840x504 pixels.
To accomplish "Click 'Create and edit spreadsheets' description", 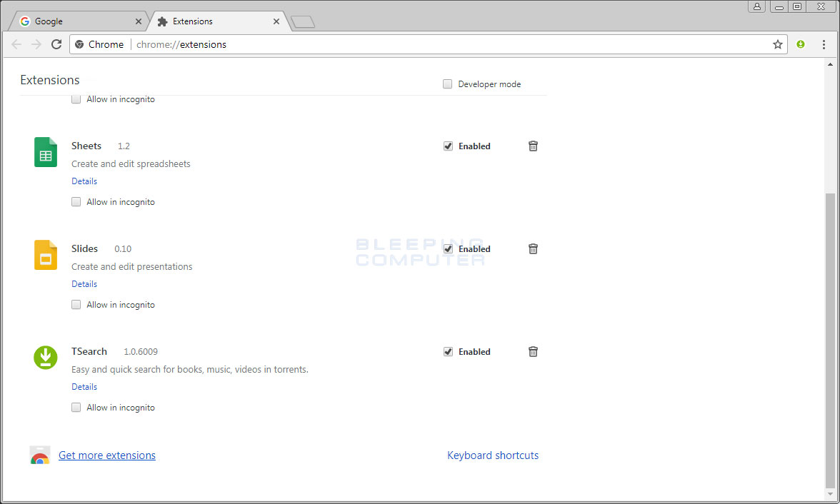I will [131, 164].
